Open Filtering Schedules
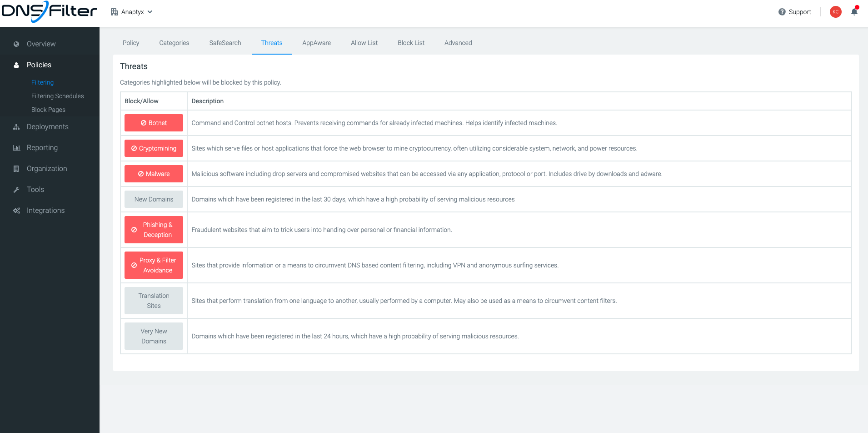This screenshot has height=433, width=868. pos(58,96)
